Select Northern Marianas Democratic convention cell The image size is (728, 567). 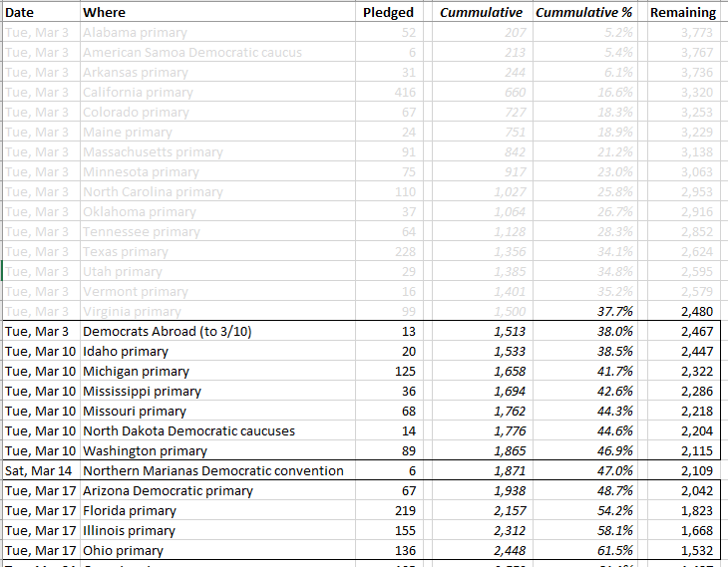point(212,470)
